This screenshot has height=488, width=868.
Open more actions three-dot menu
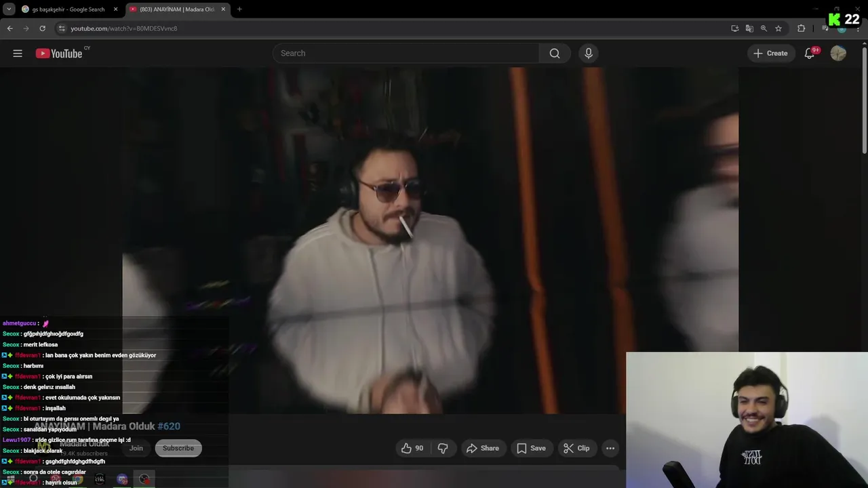point(610,448)
